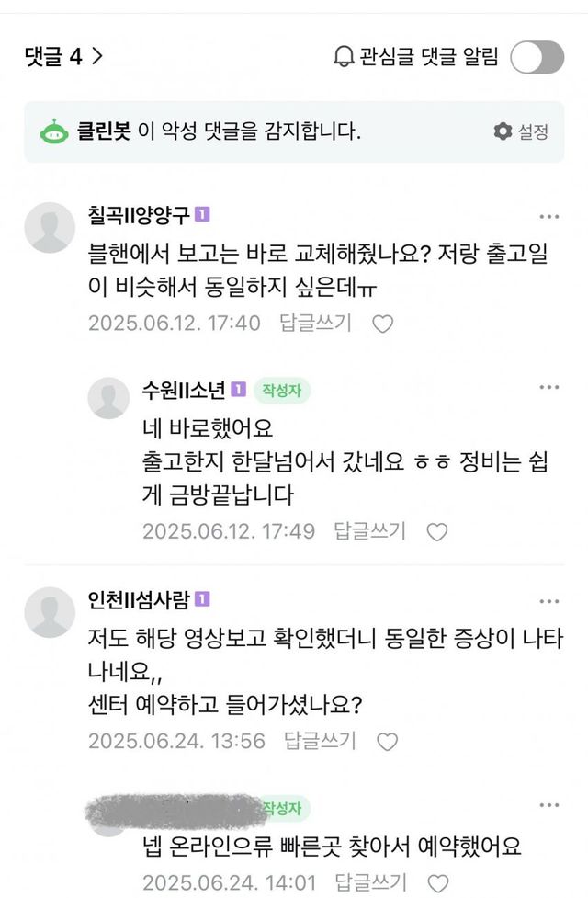Open more options for 칠곡II양양구's comment
The height and width of the screenshot is (898, 588).
point(549,217)
